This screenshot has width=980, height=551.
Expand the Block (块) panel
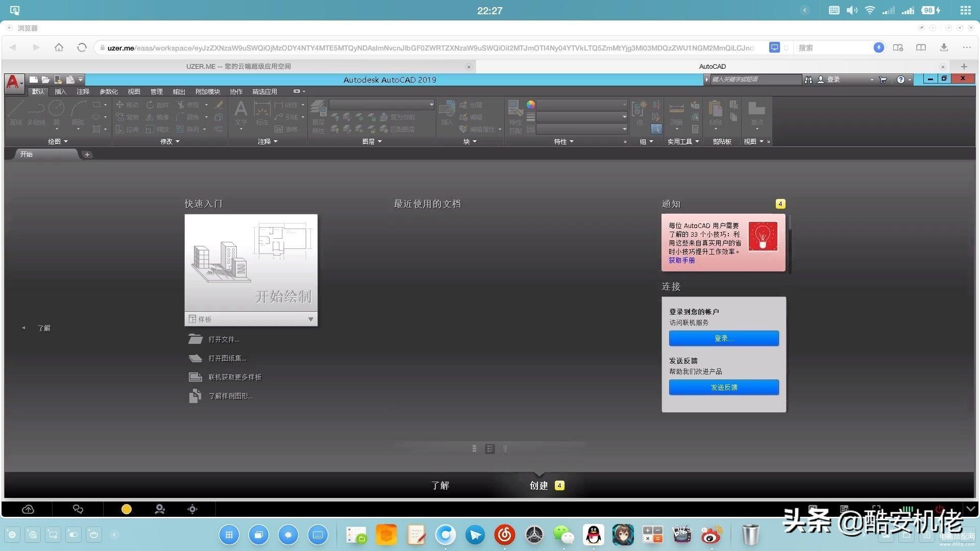tap(470, 141)
